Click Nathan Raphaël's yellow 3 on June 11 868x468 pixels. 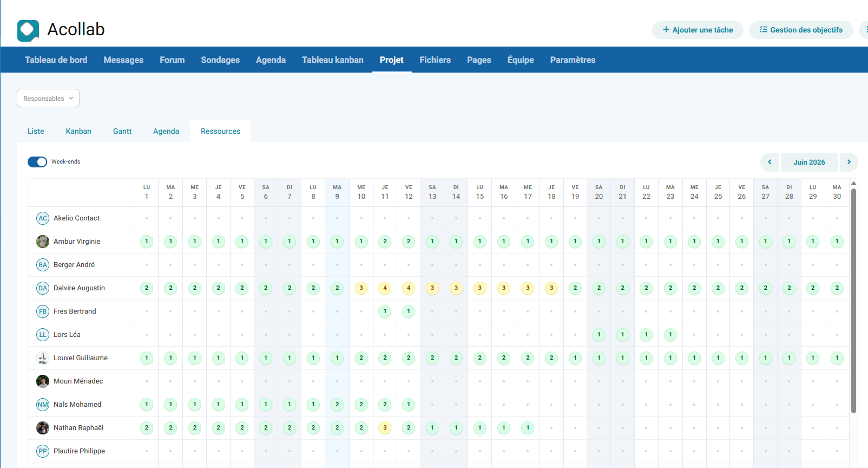[385, 428]
